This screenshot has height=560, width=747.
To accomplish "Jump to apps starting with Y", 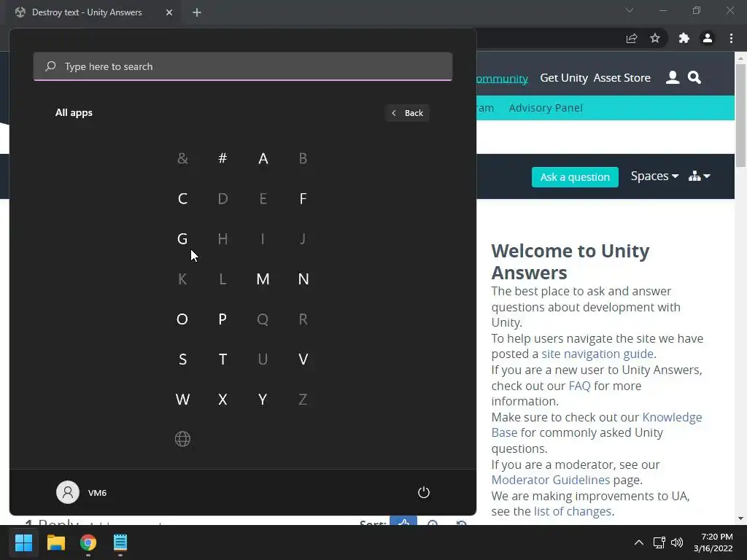I will coord(263,400).
